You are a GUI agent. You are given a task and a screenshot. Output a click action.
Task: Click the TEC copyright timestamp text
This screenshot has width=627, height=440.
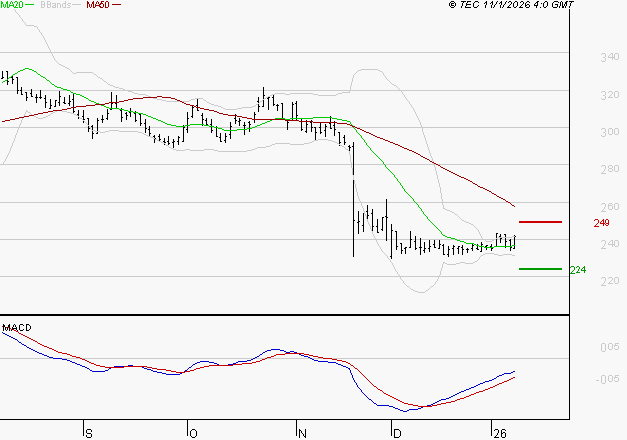click(x=511, y=5)
